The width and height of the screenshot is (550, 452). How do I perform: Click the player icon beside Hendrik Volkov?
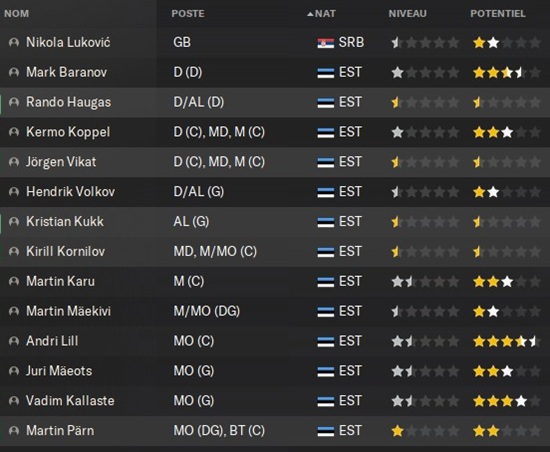pos(14,192)
